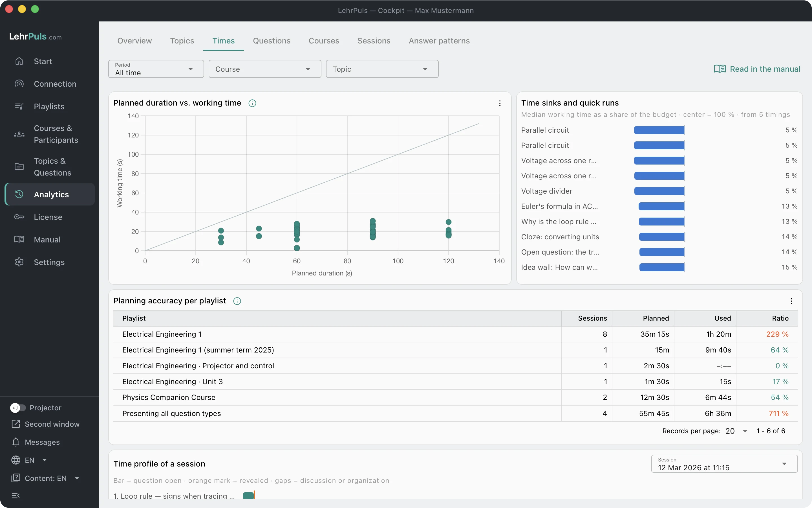The width and height of the screenshot is (812, 508).
Task: Open three-dot menu of the scatter chart
Action: 500,103
